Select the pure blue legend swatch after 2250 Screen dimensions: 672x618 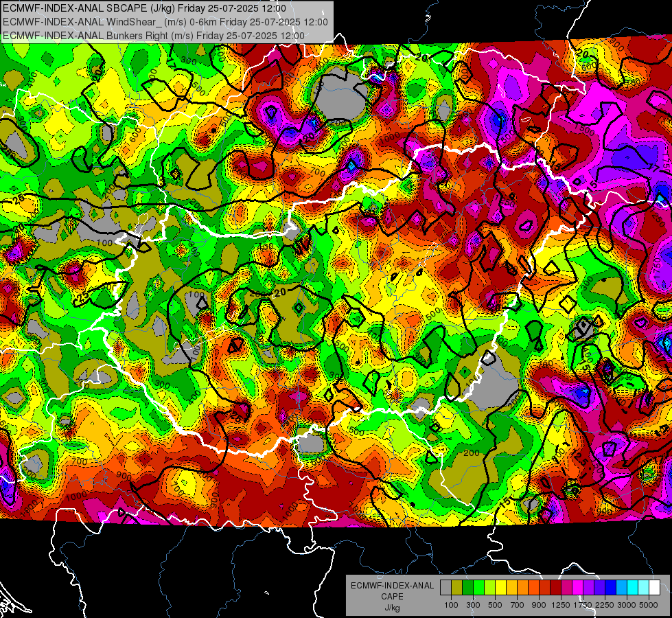click(611, 588)
